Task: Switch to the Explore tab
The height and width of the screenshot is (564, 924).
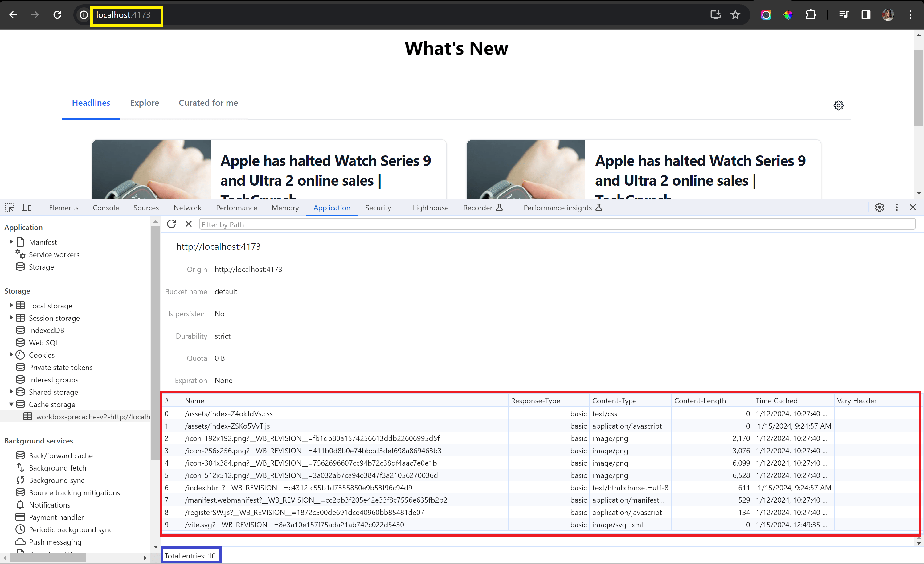Action: (144, 103)
